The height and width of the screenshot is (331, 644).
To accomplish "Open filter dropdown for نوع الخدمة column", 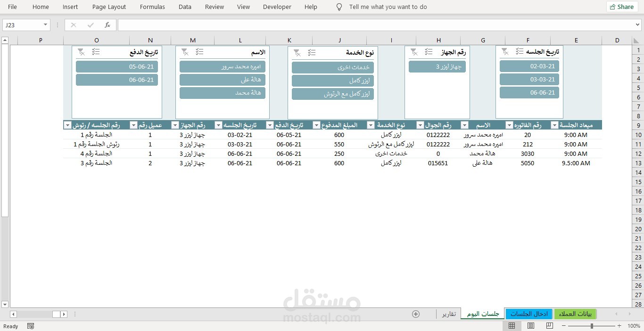I will tap(371, 125).
